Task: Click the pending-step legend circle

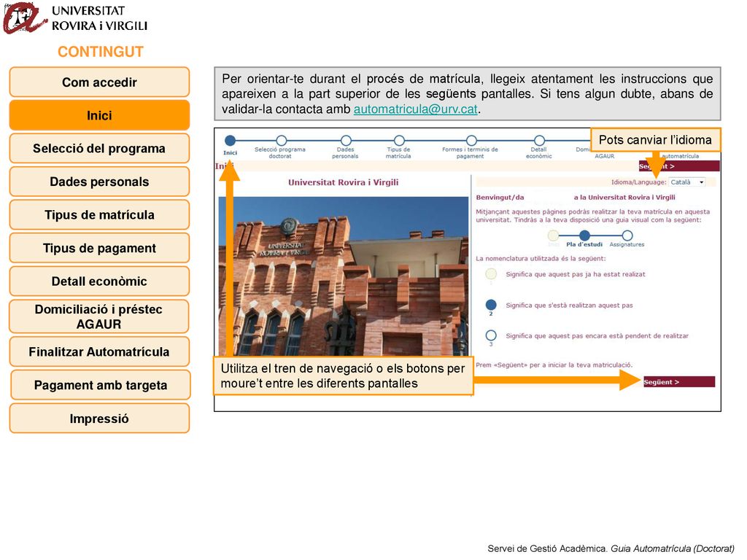Action: [x=491, y=335]
